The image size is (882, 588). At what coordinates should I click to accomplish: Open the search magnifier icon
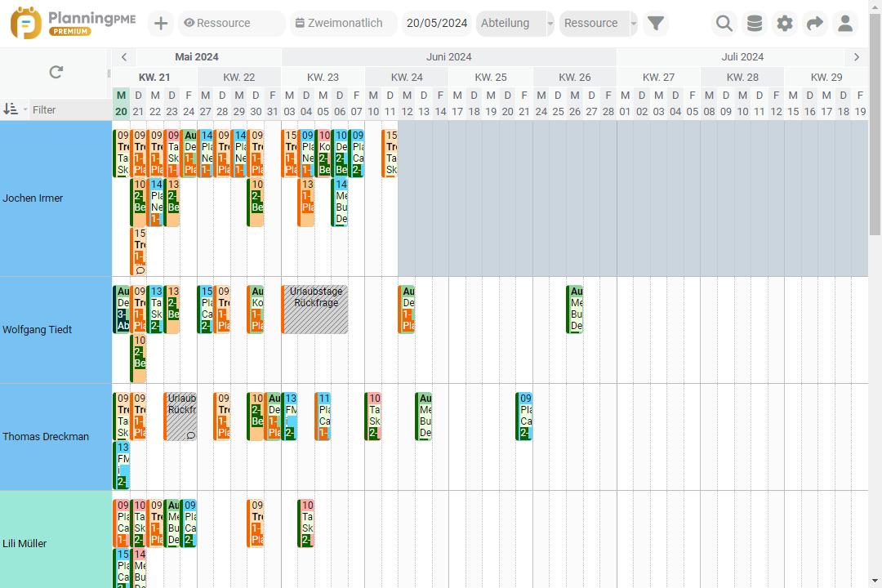[x=724, y=24]
